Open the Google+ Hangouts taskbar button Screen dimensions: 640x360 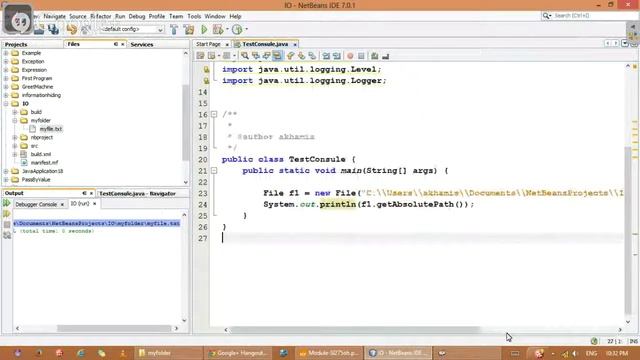pos(238,353)
